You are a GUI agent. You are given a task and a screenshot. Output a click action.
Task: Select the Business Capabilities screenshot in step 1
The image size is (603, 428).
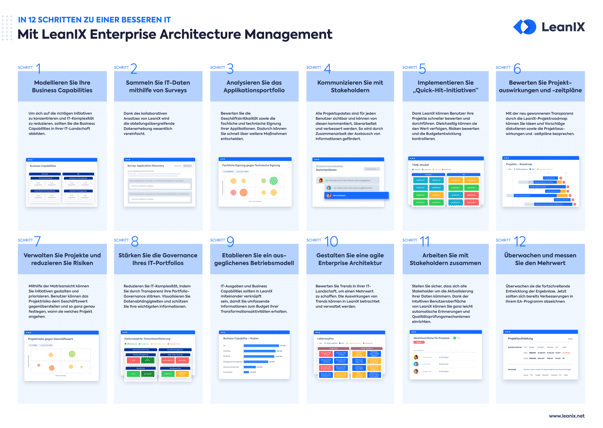pyautogui.click(x=62, y=182)
